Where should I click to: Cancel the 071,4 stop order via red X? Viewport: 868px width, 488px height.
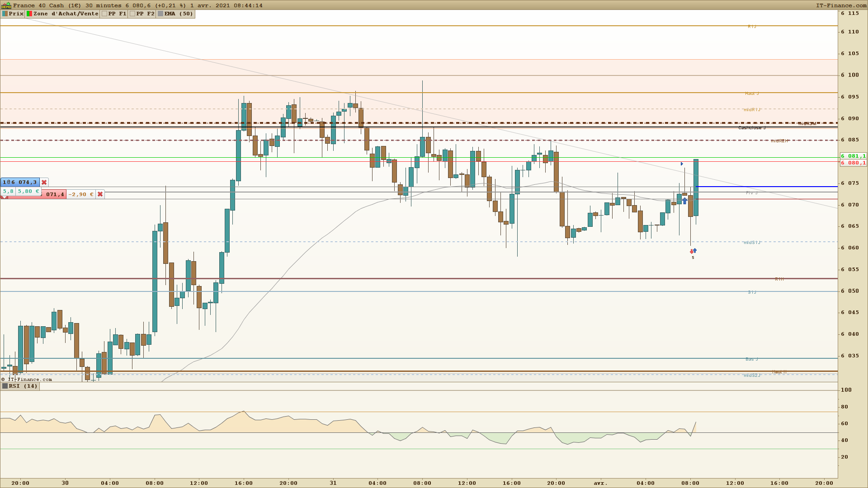click(100, 194)
